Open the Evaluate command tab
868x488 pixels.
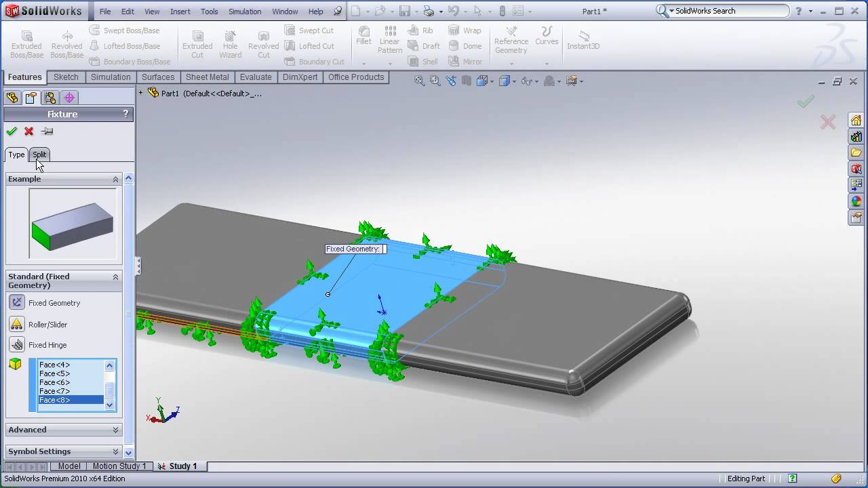256,77
